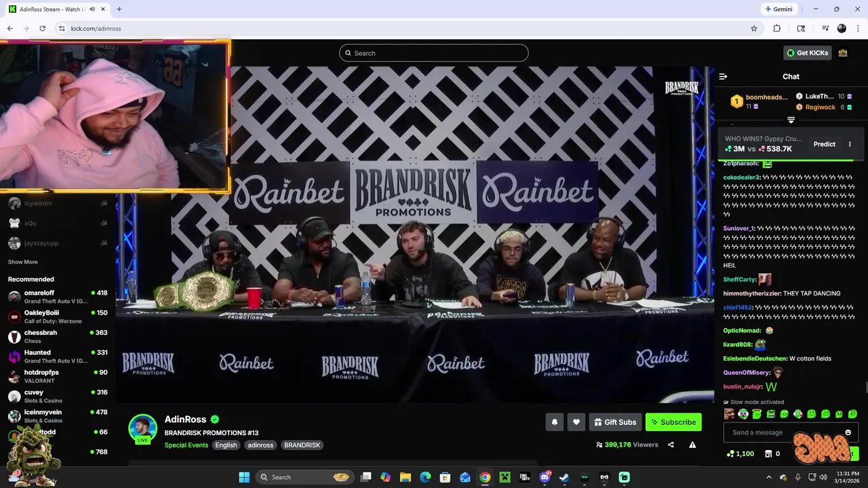The image size is (868, 488).
Task: Insert the headphones Kick emote
Action: pos(743,414)
